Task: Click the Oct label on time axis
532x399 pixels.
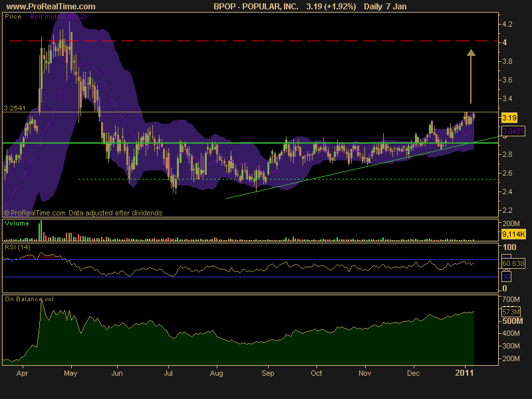Action: pos(317,373)
